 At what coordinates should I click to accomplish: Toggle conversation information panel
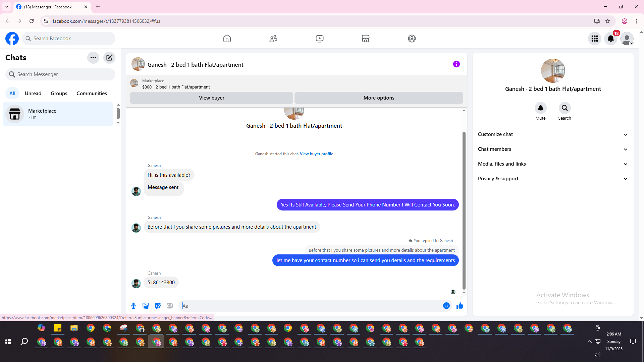pyautogui.click(x=456, y=64)
